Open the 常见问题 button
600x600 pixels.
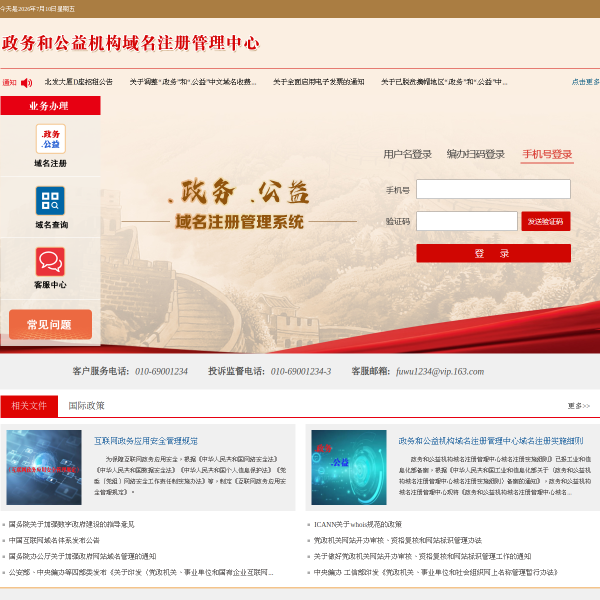point(50,324)
